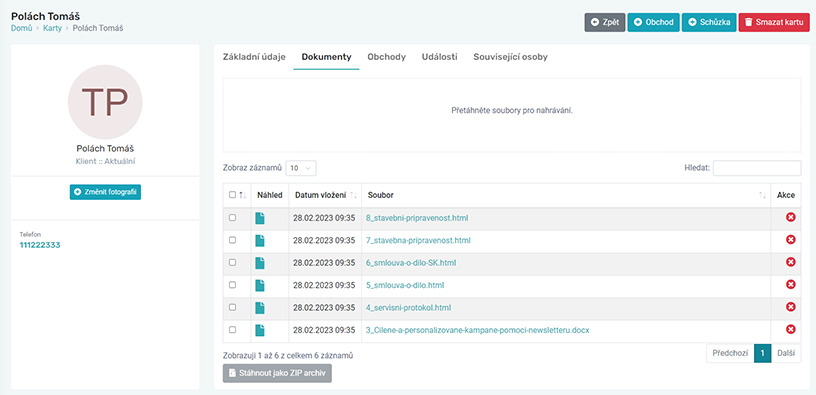Open the 8_stavebni-pripravenost.html file link

pos(417,218)
